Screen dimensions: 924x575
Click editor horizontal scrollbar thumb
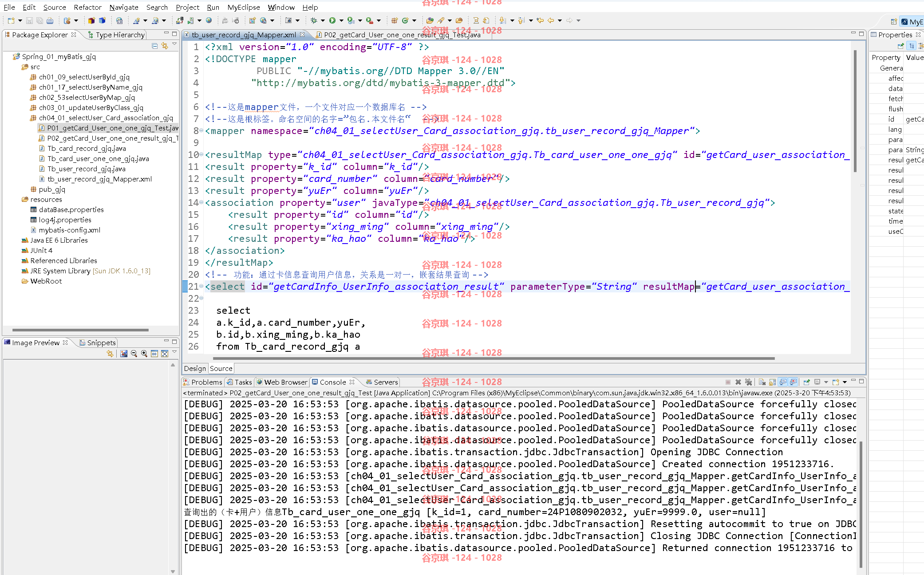click(494, 358)
